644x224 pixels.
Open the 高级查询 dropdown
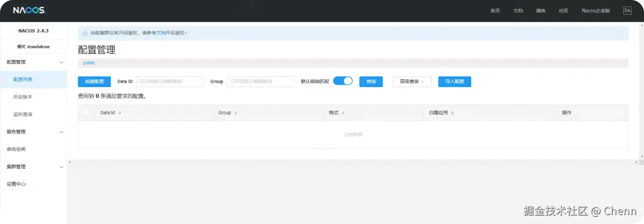[x=412, y=82]
